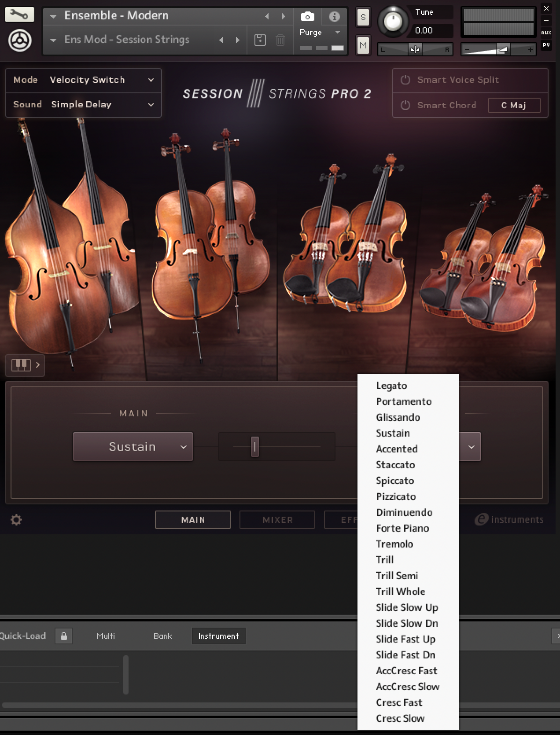Take a snapshot with the camera icon
The width and height of the screenshot is (560, 735).
click(307, 17)
